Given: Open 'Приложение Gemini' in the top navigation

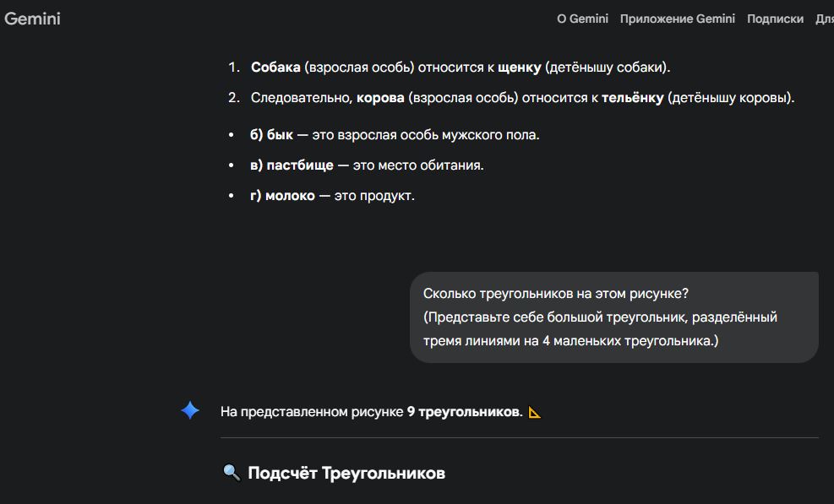Looking at the screenshot, I should tap(677, 19).
